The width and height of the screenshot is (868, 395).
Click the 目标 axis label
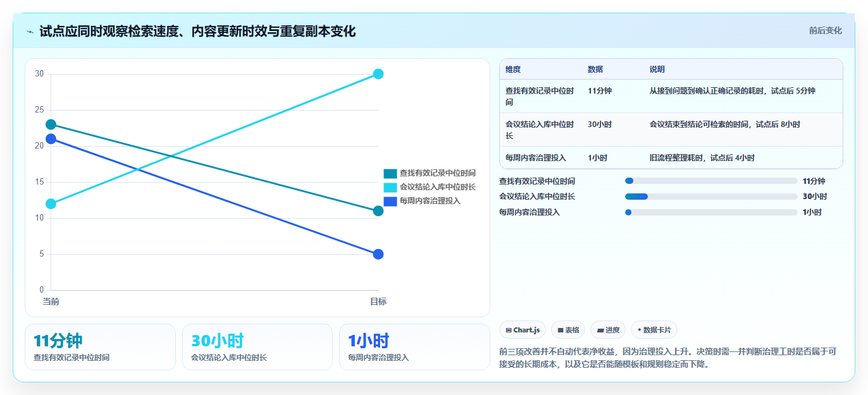[x=378, y=301]
